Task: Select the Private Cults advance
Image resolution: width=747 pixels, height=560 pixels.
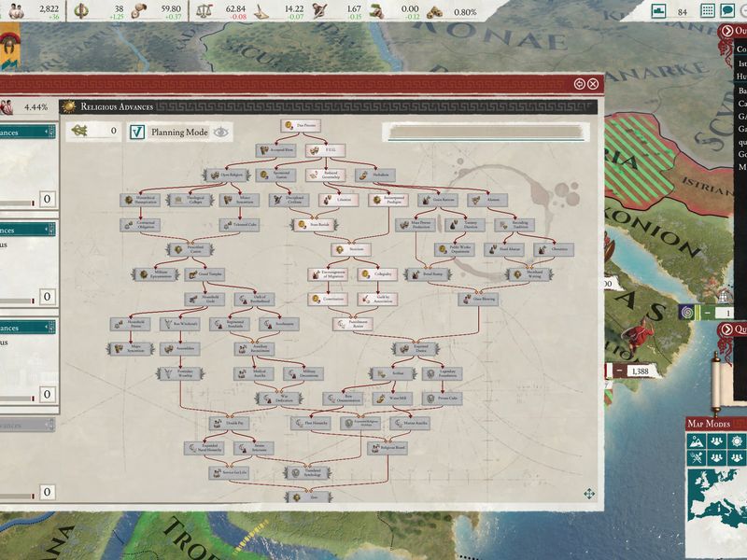Action: click(x=442, y=399)
